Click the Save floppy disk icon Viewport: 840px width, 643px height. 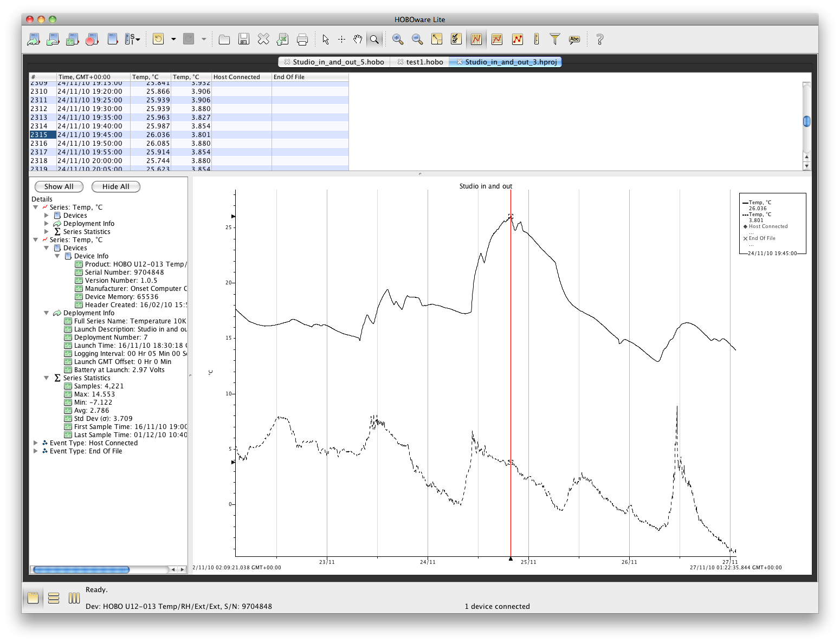[244, 39]
